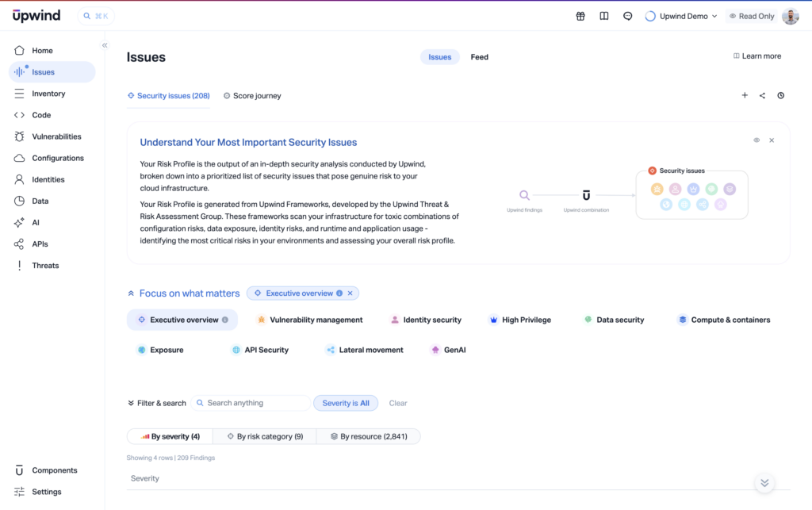Image resolution: width=812 pixels, height=510 pixels.
Task: Click the chat support icon in header
Action: coord(628,16)
